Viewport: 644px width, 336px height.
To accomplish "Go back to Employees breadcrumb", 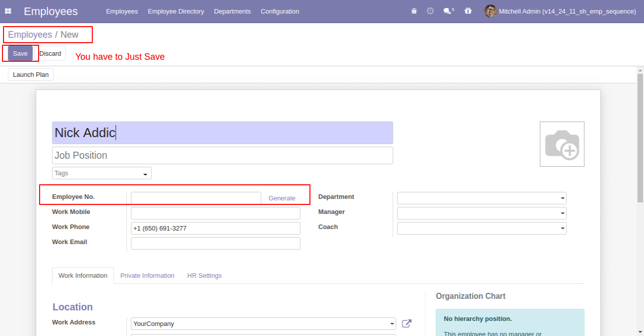I will [x=30, y=35].
